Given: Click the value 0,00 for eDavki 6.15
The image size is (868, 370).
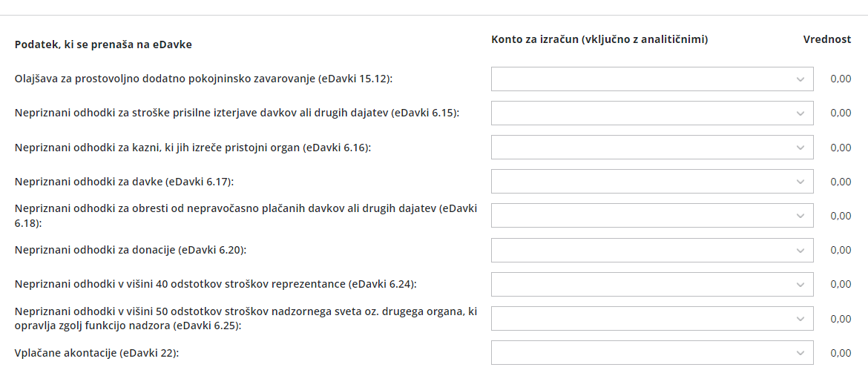Looking at the screenshot, I should [841, 113].
